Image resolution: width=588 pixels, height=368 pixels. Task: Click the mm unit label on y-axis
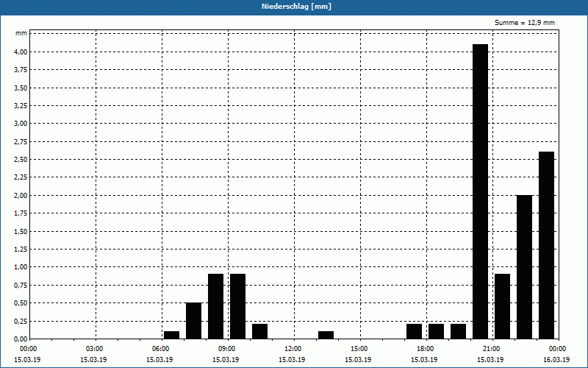tap(21, 33)
